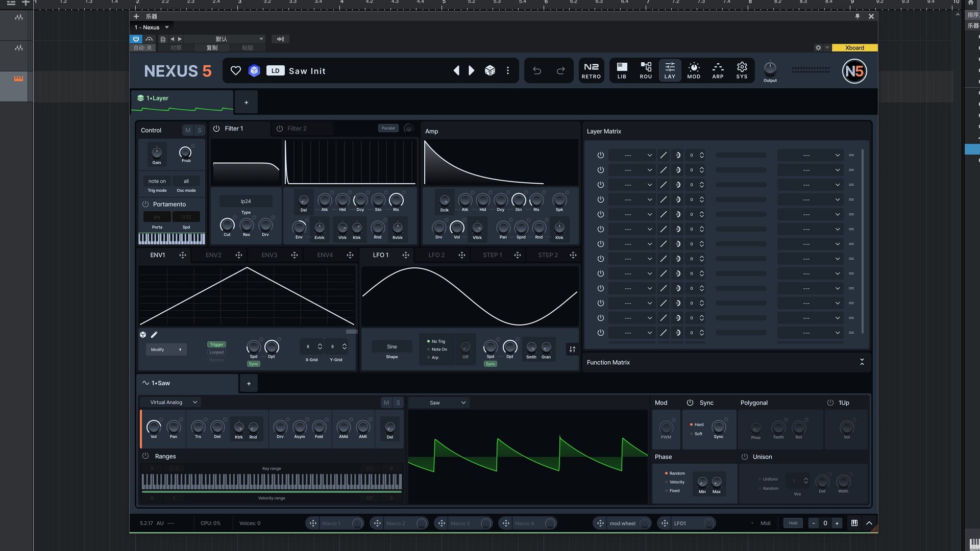980x551 pixels.
Task: Click the keyboard icon in bottom bar
Action: point(854,523)
